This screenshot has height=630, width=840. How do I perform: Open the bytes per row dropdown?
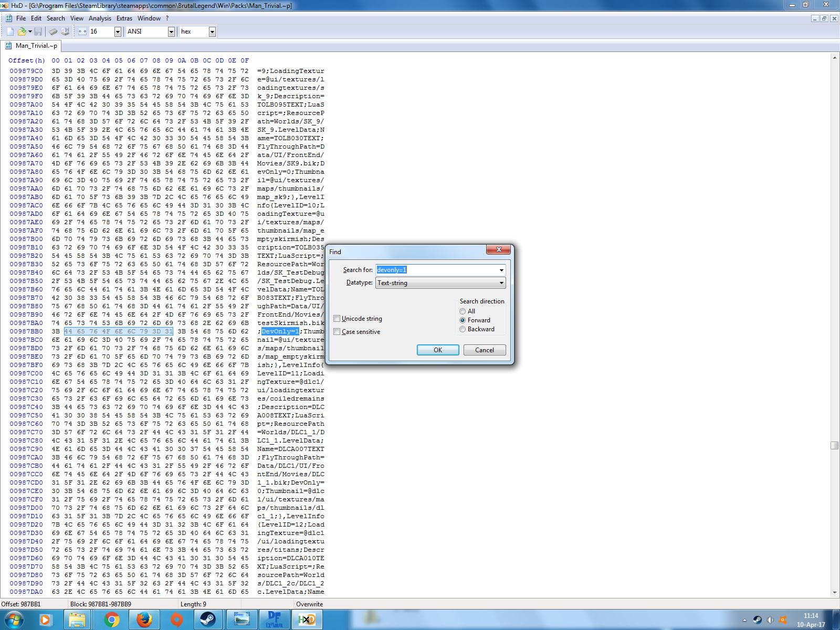(x=117, y=31)
